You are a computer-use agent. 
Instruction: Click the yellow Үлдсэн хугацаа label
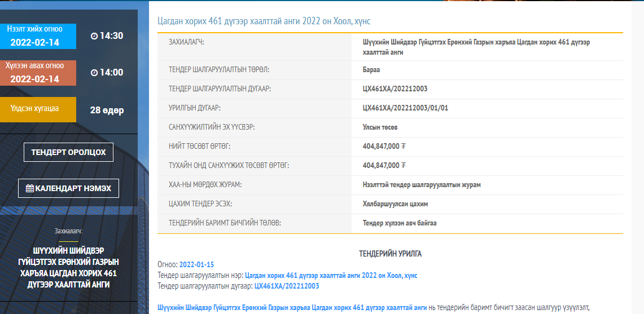[x=38, y=109]
